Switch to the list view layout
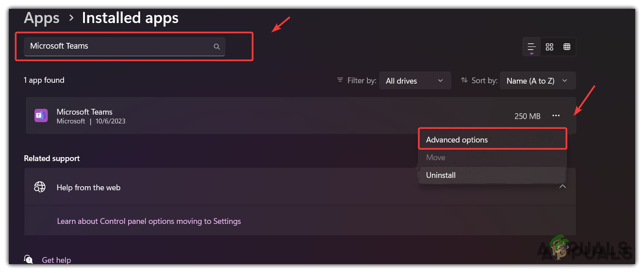 tap(532, 46)
